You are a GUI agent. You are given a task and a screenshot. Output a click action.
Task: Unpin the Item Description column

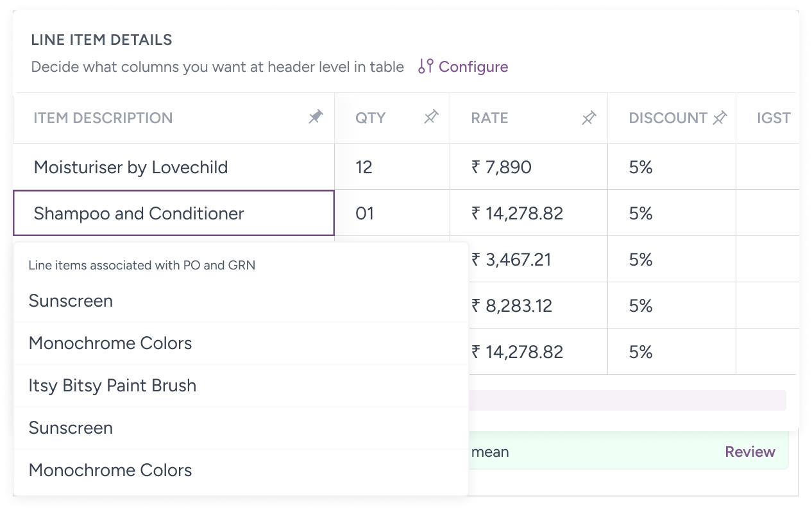[316, 117]
